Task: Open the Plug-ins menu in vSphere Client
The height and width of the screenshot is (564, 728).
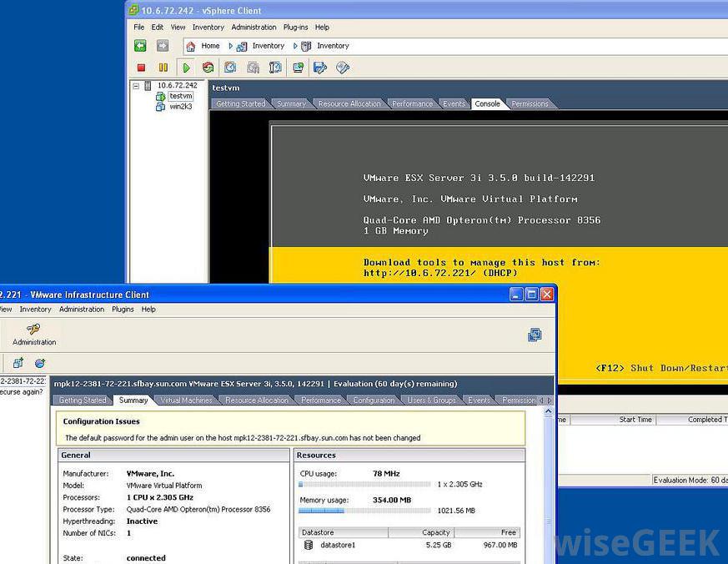Action: click(295, 28)
